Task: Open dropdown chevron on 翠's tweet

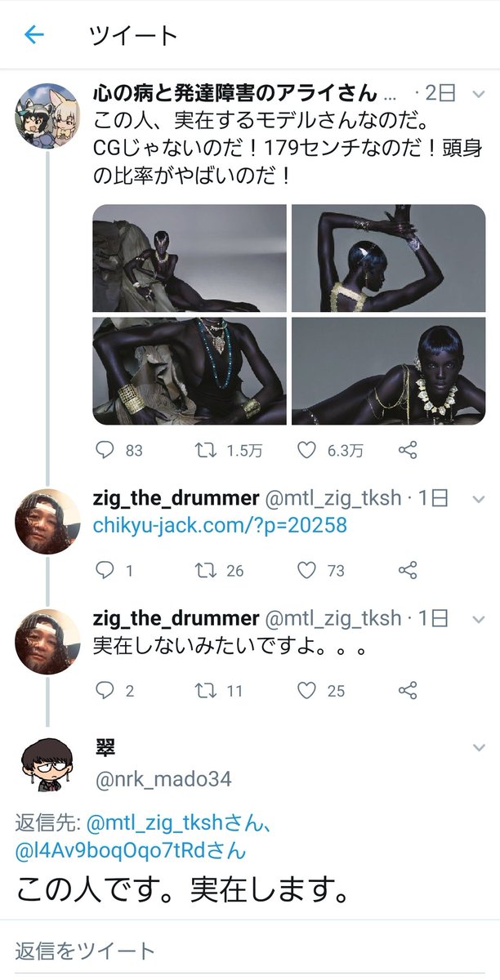Action: (479, 748)
